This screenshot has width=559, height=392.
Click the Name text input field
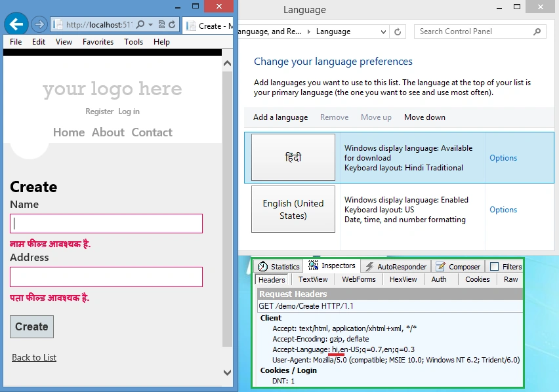pyautogui.click(x=106, y=224)
